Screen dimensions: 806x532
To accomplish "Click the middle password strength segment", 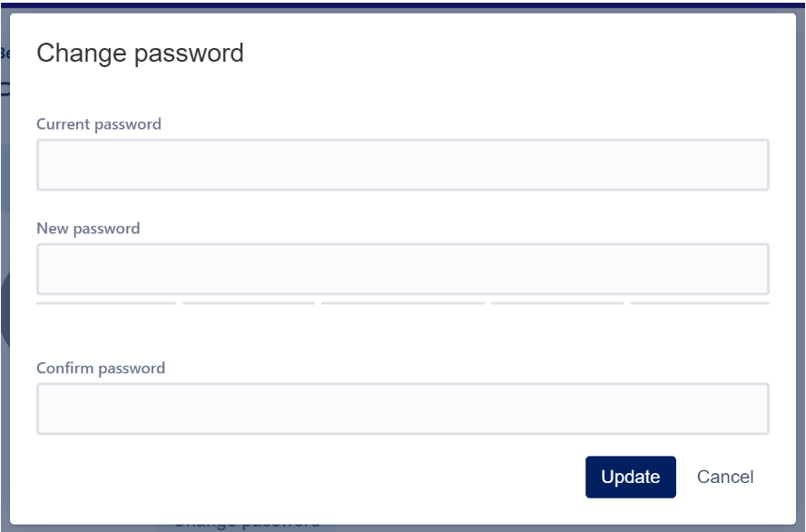I will [x=402, y=303].
